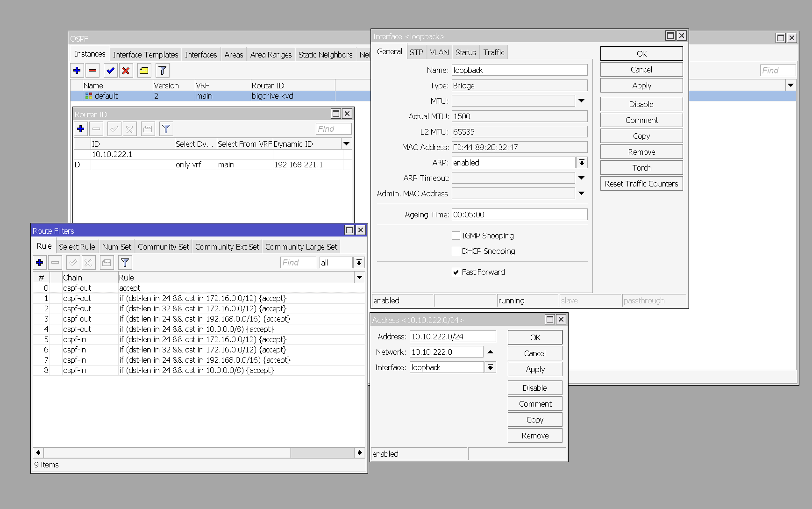Viewport: 812px width, 509px height.
Task: Enable the selected route filter rule
Action: [x=72, y=262]
